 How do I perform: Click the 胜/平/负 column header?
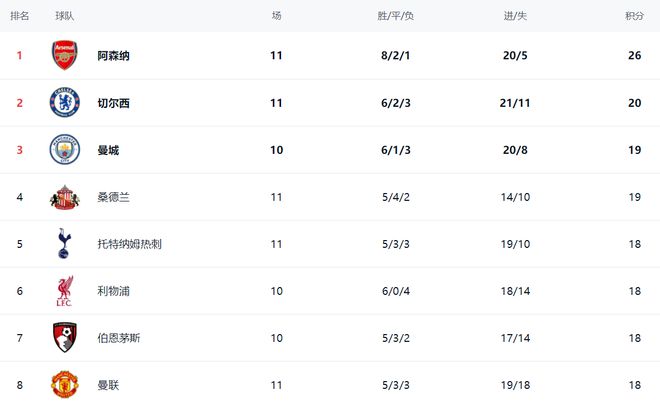click(396, 16)
